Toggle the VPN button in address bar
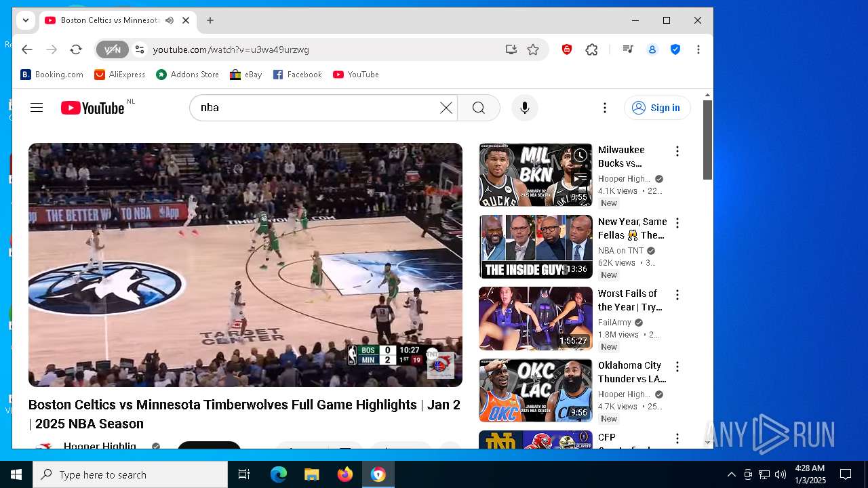 [x=112, y=49]
